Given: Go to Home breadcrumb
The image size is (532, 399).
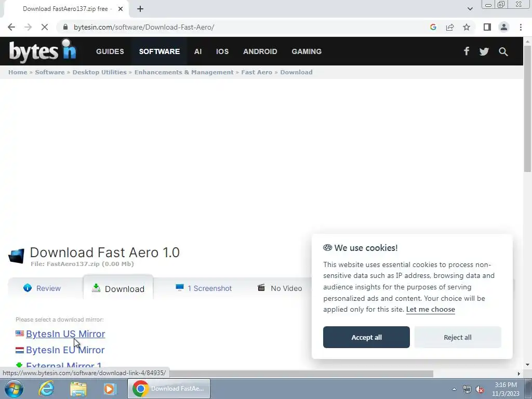Looking at the screenshot, I should coord(18,72).
